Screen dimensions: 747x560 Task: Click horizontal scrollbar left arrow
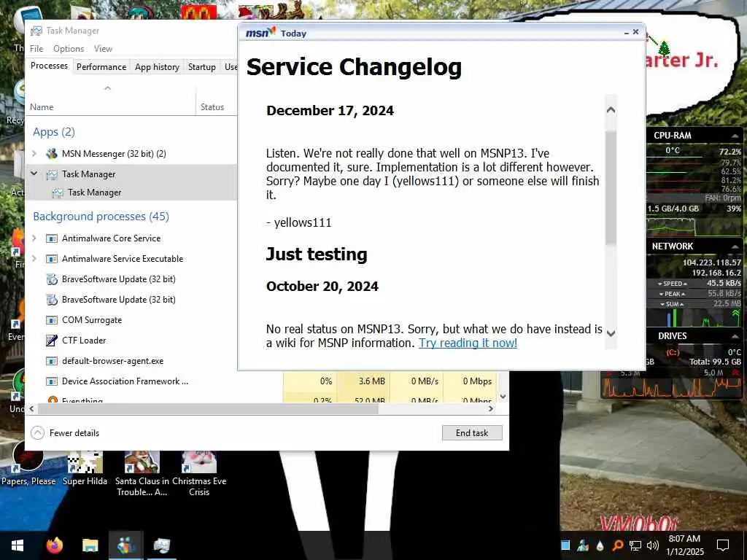click(x=31, y=409)
